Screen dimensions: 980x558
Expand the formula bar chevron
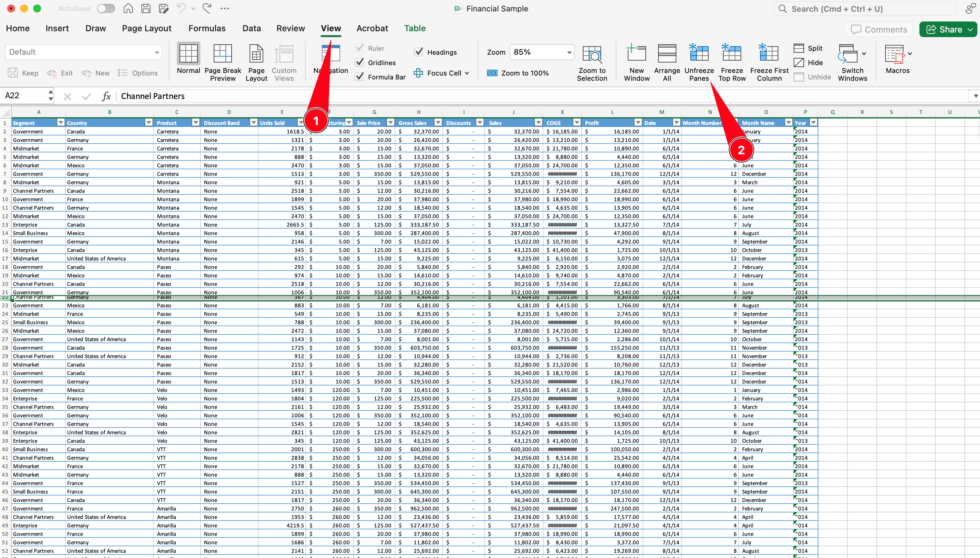tap(975, 96)
